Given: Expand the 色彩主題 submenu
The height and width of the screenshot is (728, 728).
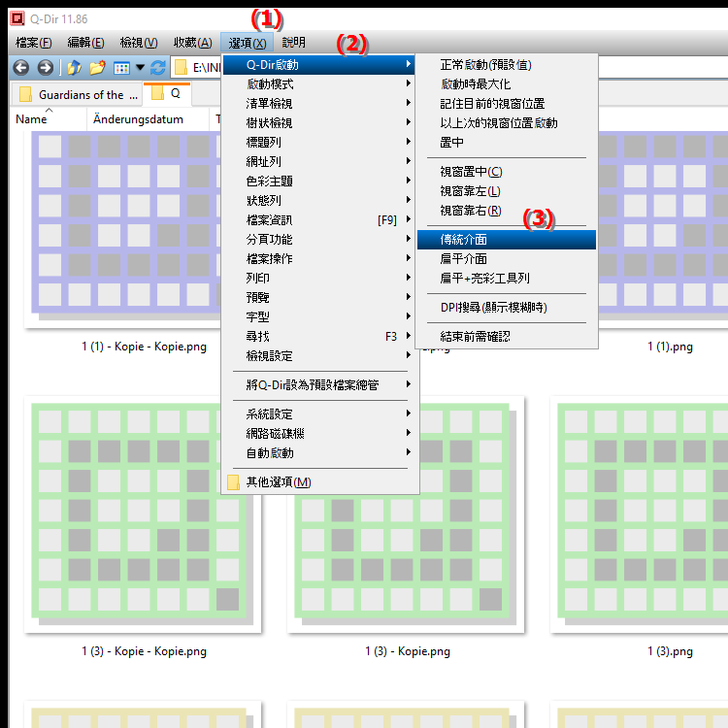Looking at the screenshot, I should (x=319, y=182).
